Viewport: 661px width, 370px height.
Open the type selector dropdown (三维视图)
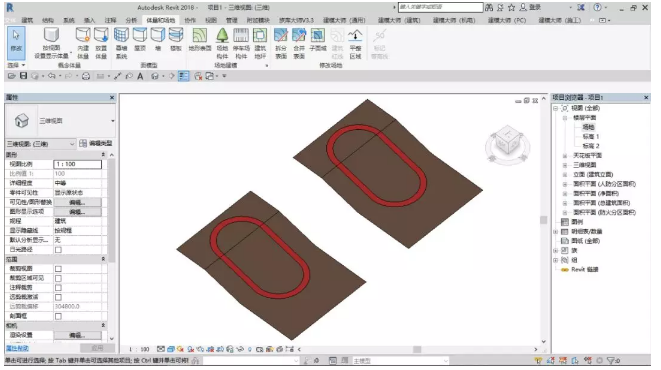tap(113, 121)
